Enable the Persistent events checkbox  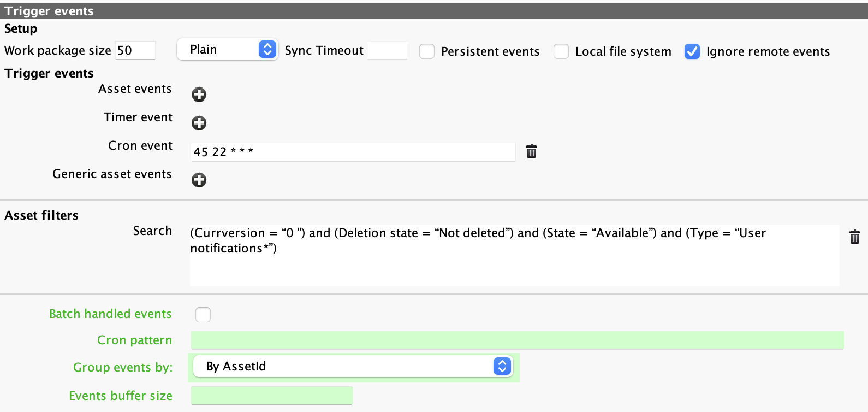click(427, 51)
